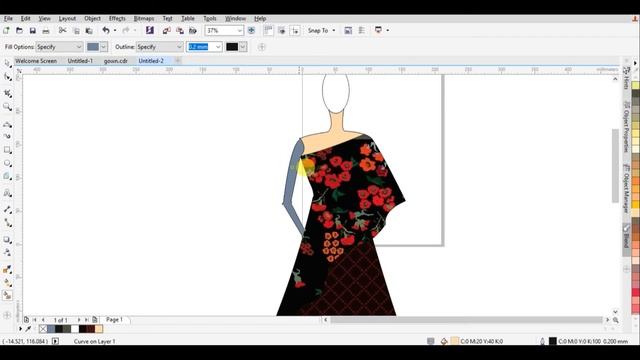640x360 pixels.
Task: Select the Smart Fill tool
Action: pos(7,296)
